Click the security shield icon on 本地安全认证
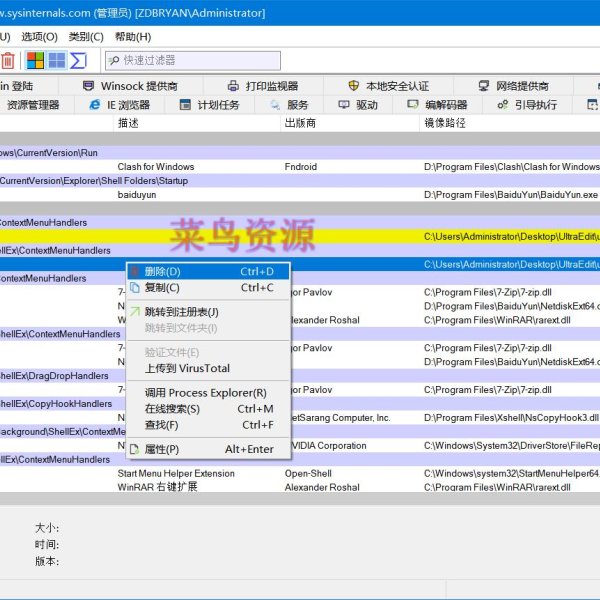Screen dimensions: 600x600 [x=354, y=86]
